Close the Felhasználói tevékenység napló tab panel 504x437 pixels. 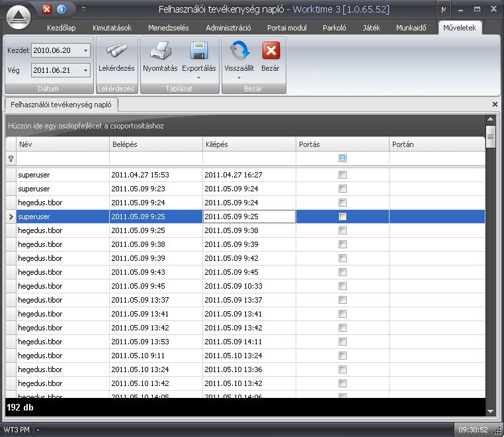(495, 104)
